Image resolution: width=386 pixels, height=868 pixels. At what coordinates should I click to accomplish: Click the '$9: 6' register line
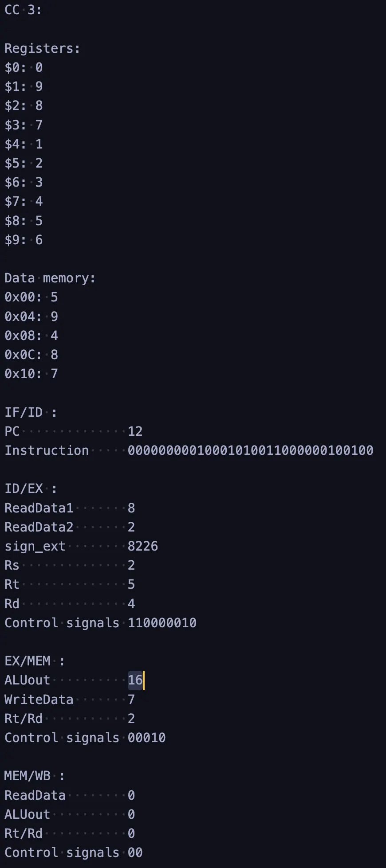(24, 240)
